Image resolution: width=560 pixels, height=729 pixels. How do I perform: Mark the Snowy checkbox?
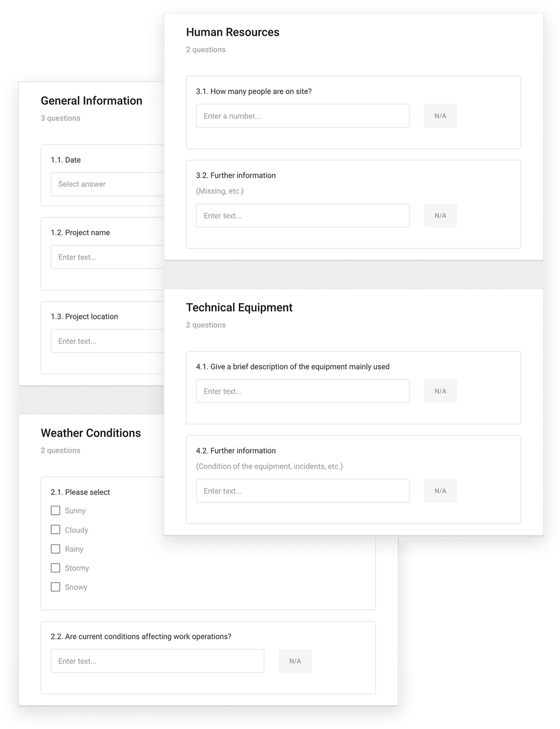[55, 587]
